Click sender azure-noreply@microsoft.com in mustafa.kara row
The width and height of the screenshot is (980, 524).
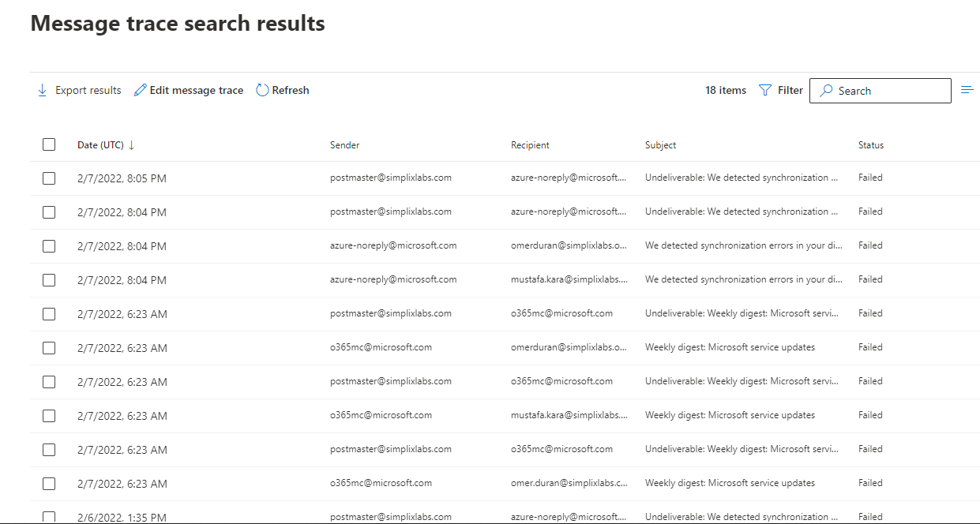pyautogui.click(x=393, y=279)
